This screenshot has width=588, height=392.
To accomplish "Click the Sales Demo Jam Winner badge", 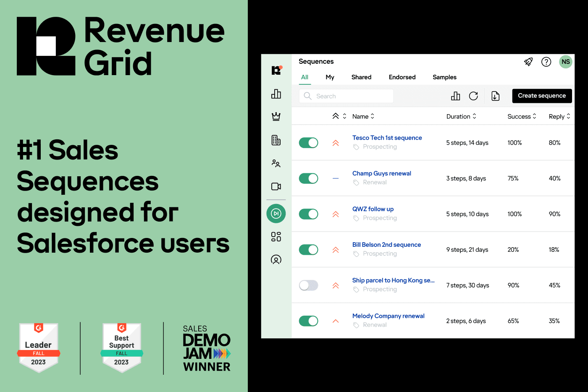I will coord(207,348).
